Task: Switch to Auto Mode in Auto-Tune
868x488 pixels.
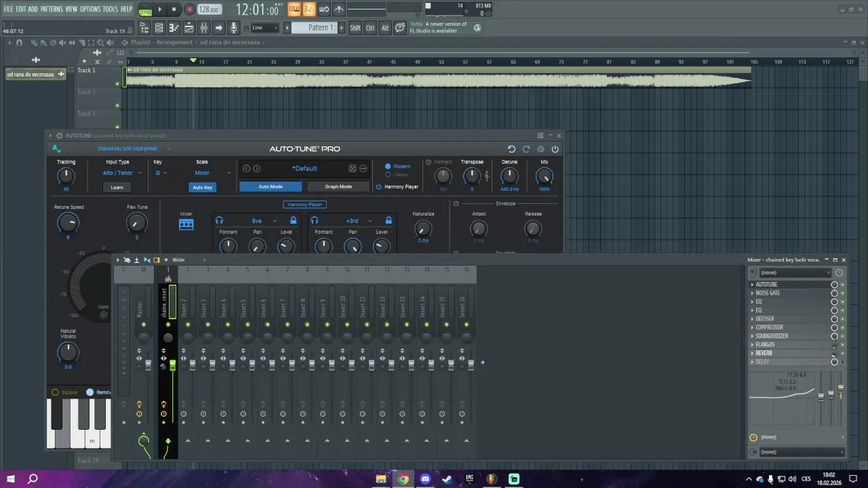Action: [x=271, y=186]
